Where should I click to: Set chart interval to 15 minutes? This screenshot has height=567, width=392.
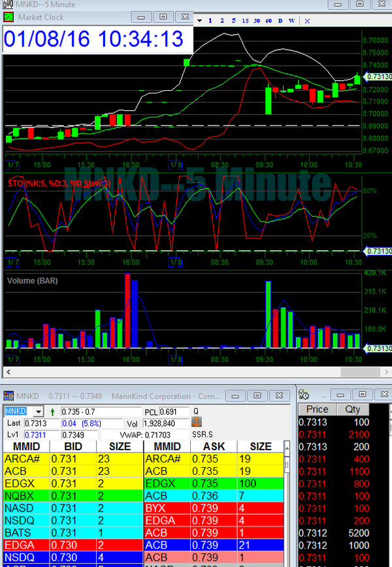(245, 20)
